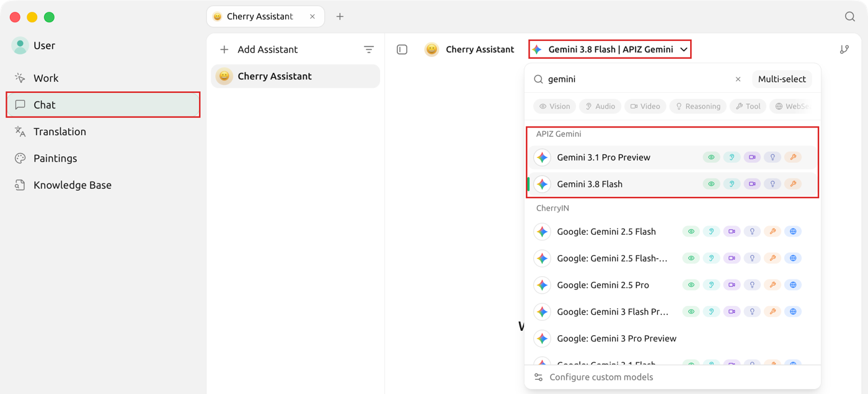
Task: Click reasoning bulb badge on Gemini 2.5 Pro
Action: 752,285
